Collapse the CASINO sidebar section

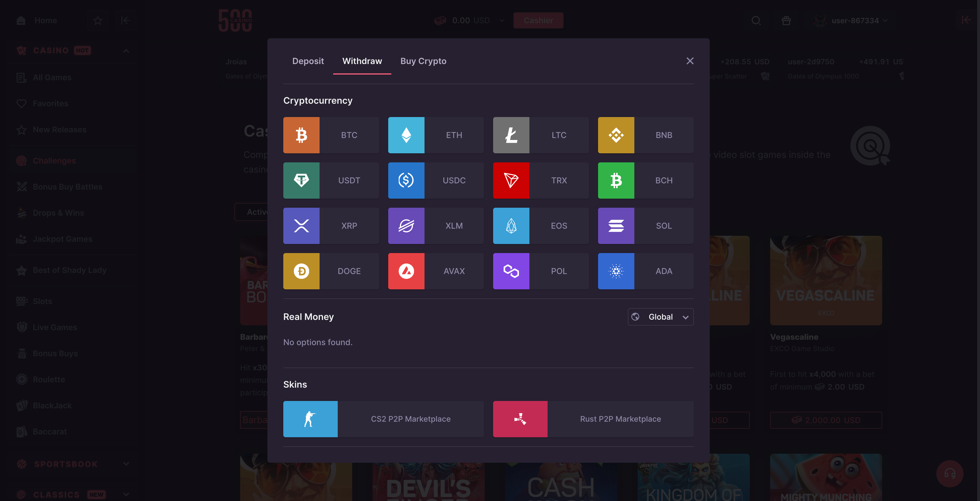(x=126, y=50)
